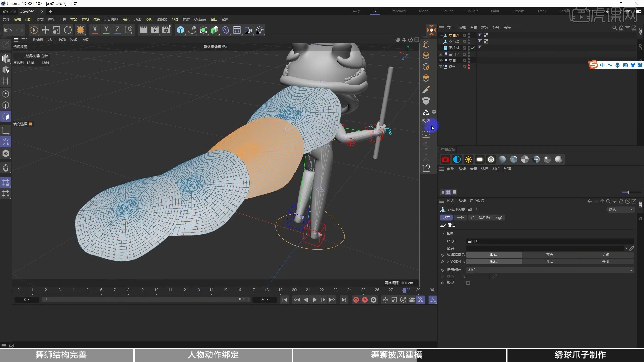Open the floor/grid environment icon
The height and width of the screenshot is (362, 644).
[237, 30]
